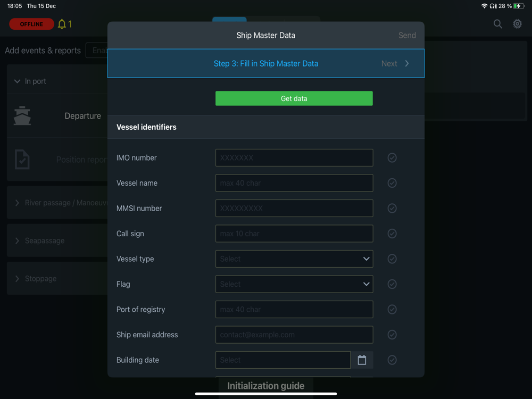Click the Port of registry input field
Image resolution: width=532 pixels, height=399 pixels.
[294, 310]
